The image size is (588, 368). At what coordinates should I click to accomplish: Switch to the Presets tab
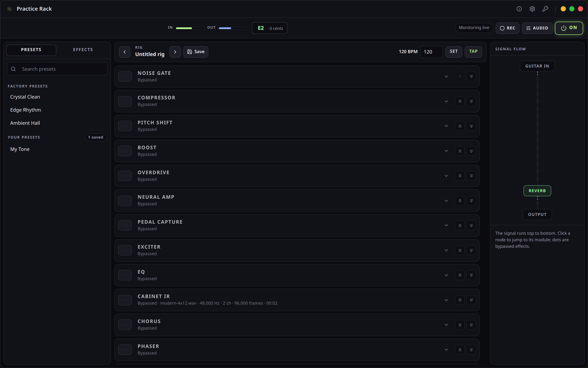click(31, 50)
